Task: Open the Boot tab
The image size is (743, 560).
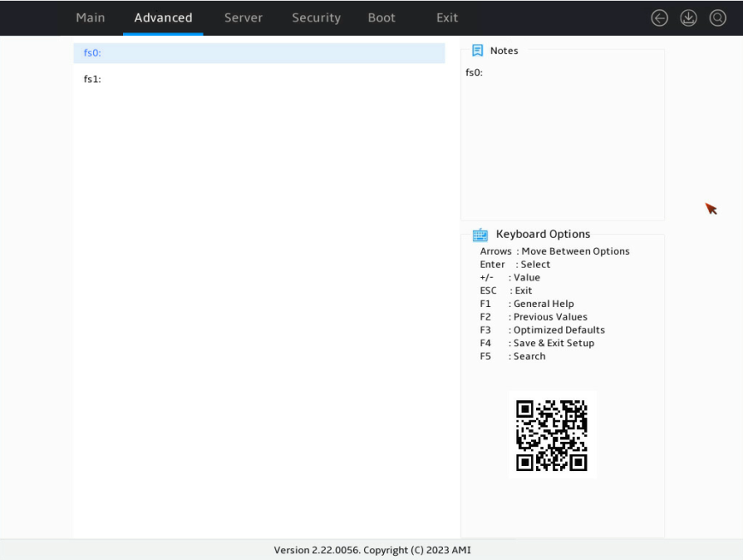Action: [381, 18]
